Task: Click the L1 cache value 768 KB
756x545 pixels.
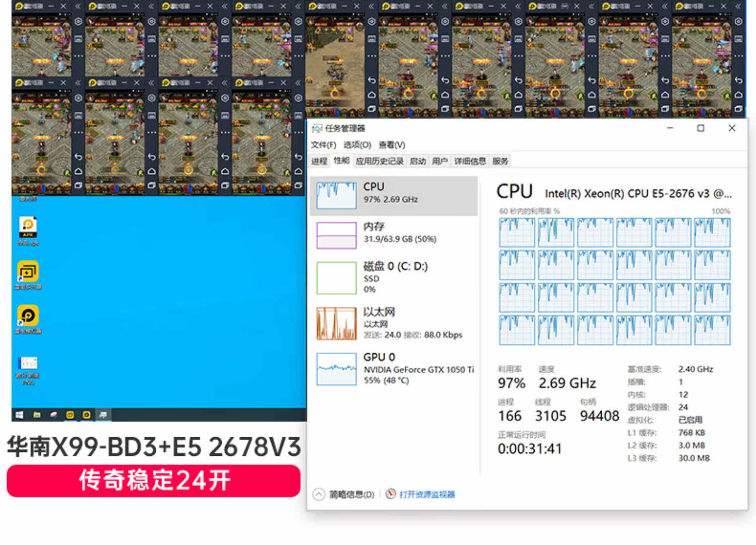Action: click(x=691, y=433)
